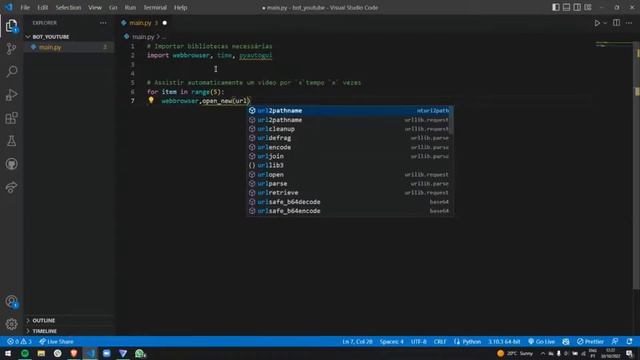Open the View menu
The image size is (640, 360).
pyautogui.click(x=95, y=7)
